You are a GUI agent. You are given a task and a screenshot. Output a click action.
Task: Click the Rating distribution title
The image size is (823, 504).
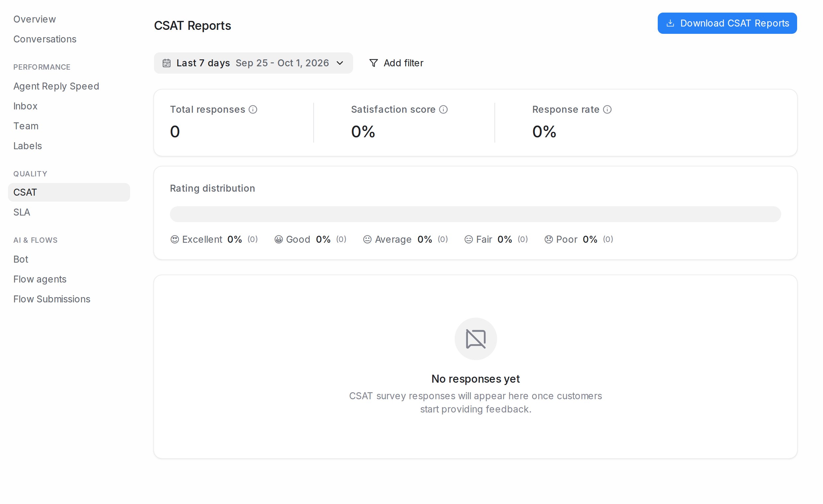212,188
